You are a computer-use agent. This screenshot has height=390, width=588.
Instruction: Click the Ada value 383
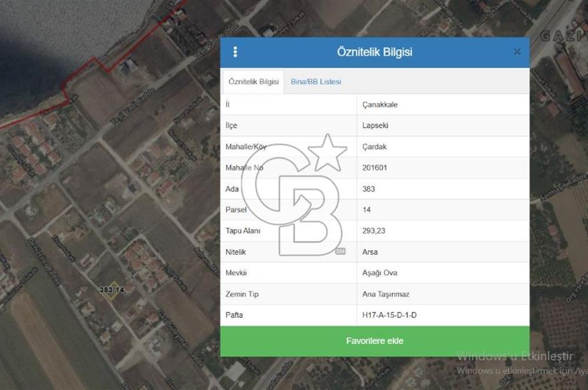click(x=369, y=189)
